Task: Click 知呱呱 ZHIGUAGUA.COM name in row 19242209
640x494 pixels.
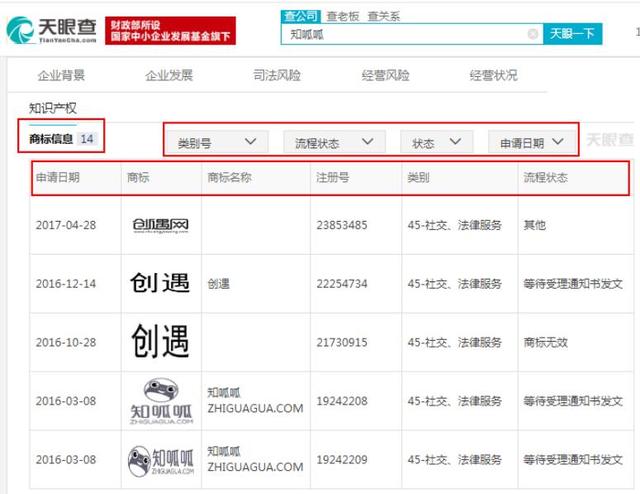Action: coord(256,459)
